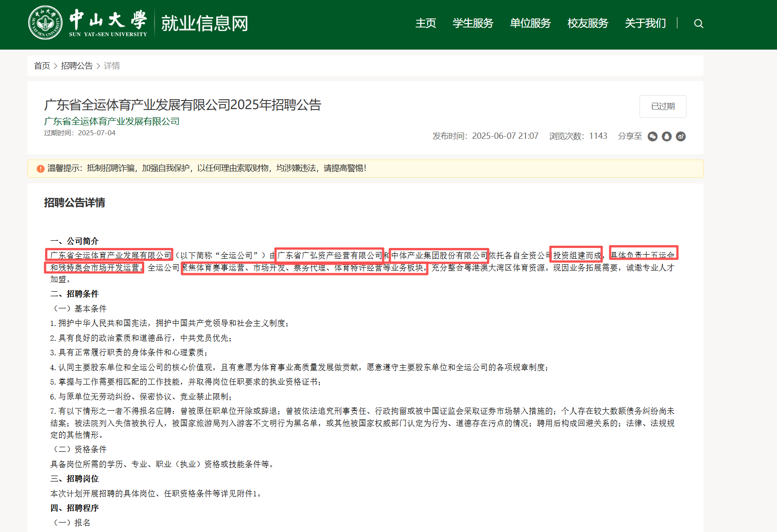Click condition 6 竞业禁止限制 line
Image resolution: width=777 pixels, height=532 pixels.
[x=141, y=397]
